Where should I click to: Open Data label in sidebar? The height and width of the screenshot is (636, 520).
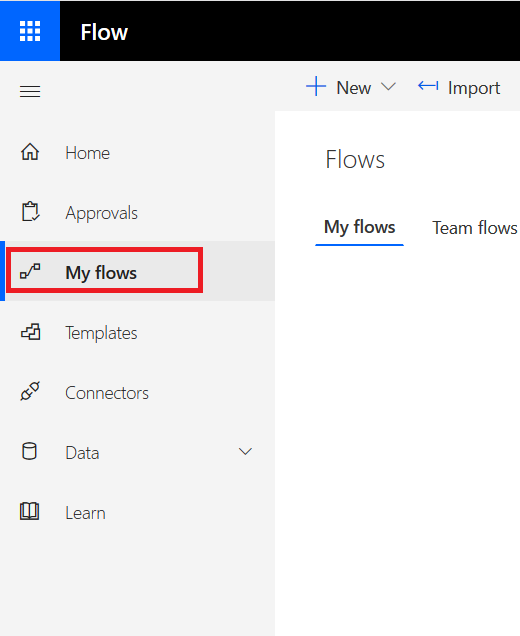click(x=82, y=453)
